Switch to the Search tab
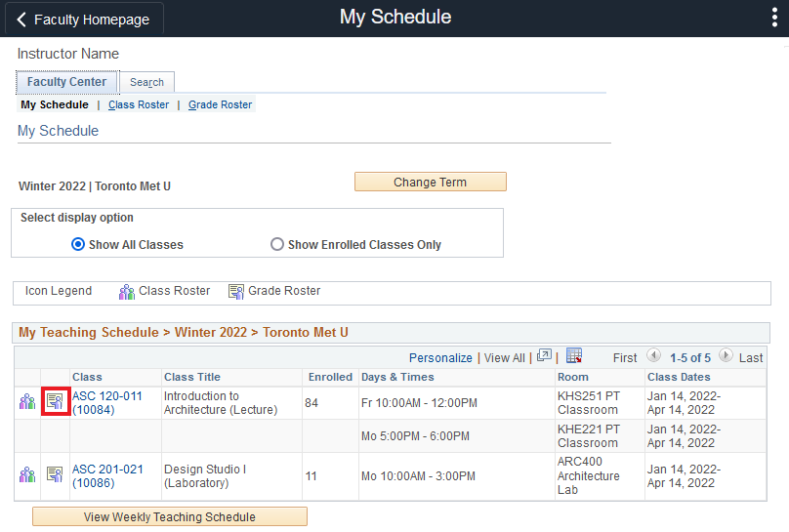 tap(146, 83)
